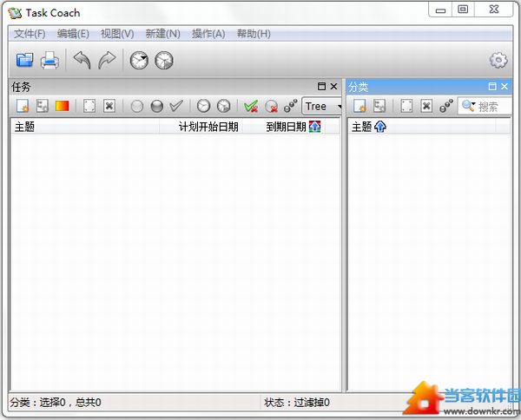Mark task completed with checkmark icon
This screenshot has width=521, height=420.
tap(176, 106)
